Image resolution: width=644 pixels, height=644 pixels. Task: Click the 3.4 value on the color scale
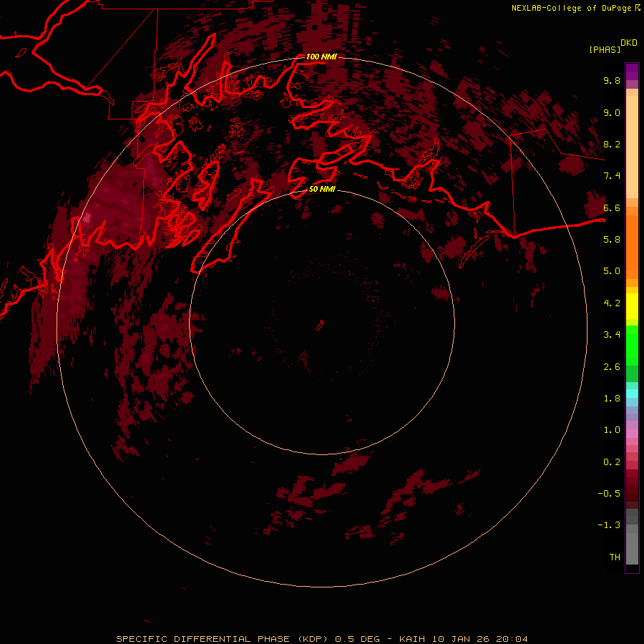click(612, 335)
